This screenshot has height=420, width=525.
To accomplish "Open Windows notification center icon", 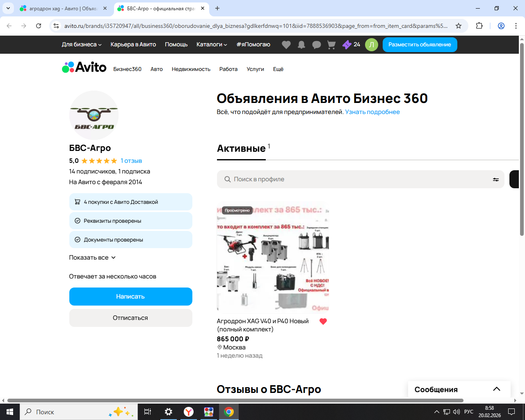I will coord(511,412).
